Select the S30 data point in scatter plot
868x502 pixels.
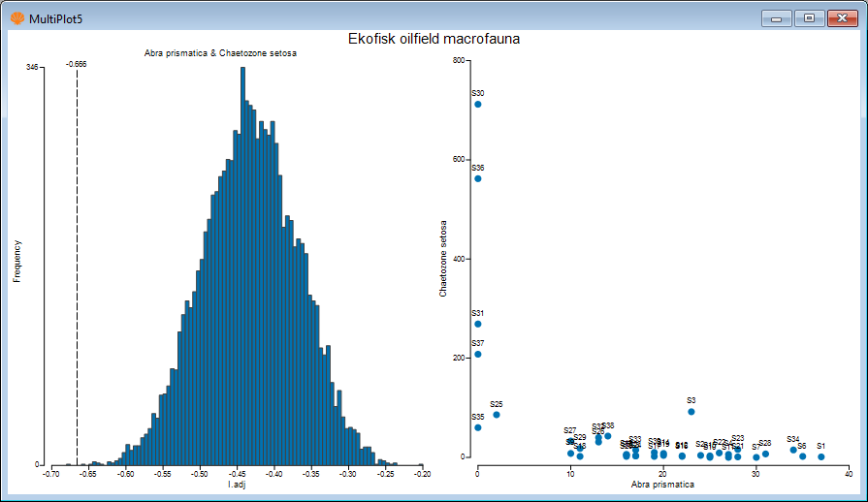(478, 105)
